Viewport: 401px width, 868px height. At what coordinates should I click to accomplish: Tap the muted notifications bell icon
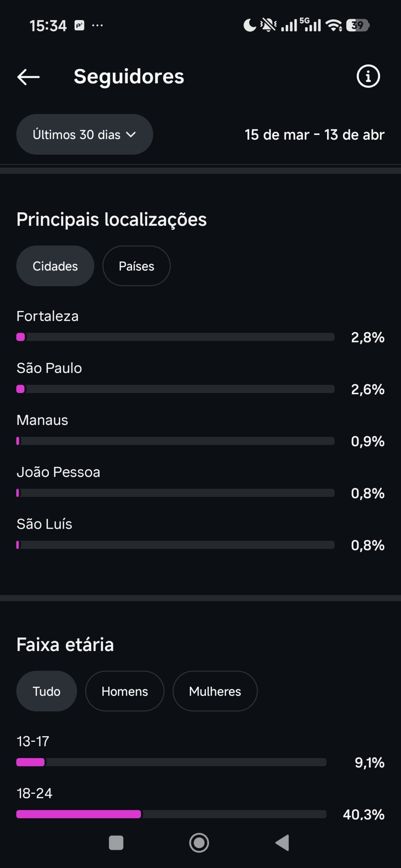(x=268, y=25)
